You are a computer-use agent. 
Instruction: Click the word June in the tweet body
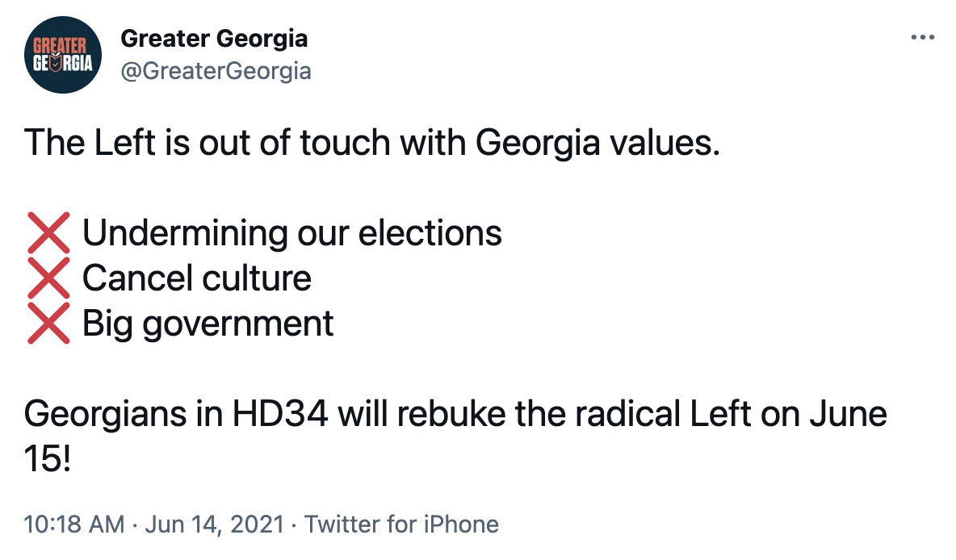coord(850,414)
